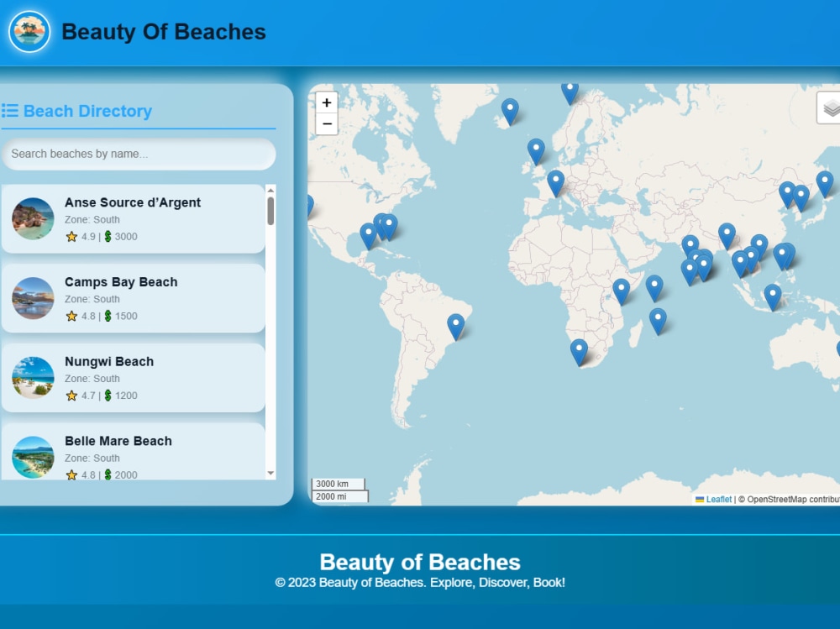Click the 2000 mi map scale label
Screen dimensions: 840x629
[340, 496]
